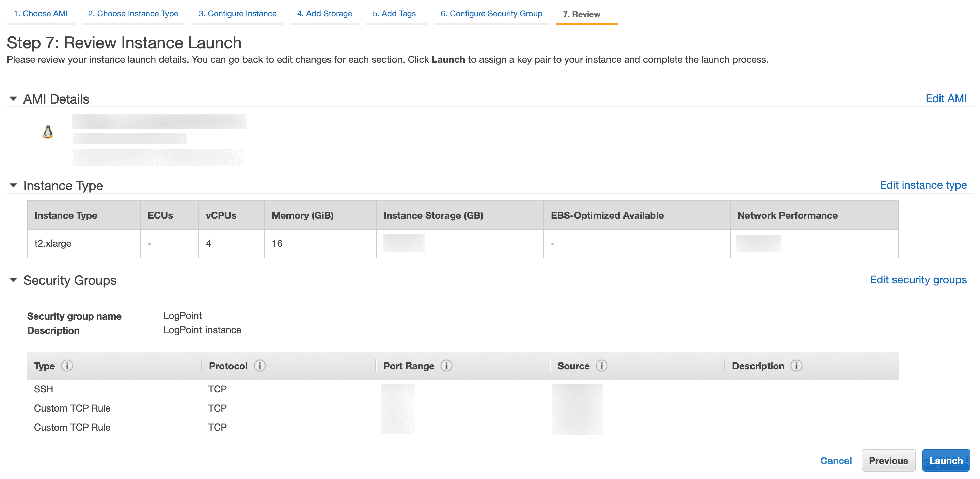This screenshot has width=980, height=479.
Task: Click the Launch button
Action: tap(946, 460)
